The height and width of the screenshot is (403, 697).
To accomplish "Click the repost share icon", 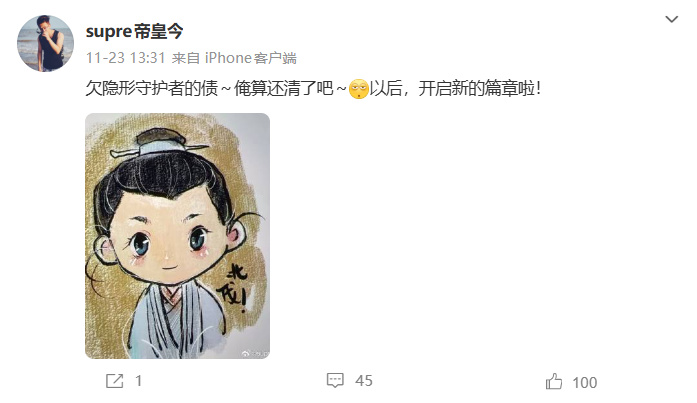I will pyautogui.click(x=114, y=381).
